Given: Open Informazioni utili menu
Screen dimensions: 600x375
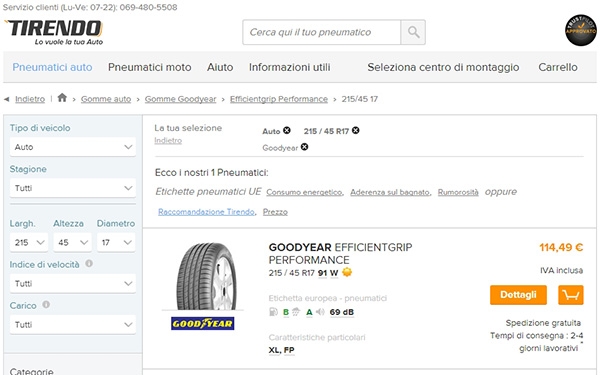Looking at the screenshot, I should pos(290,67).
